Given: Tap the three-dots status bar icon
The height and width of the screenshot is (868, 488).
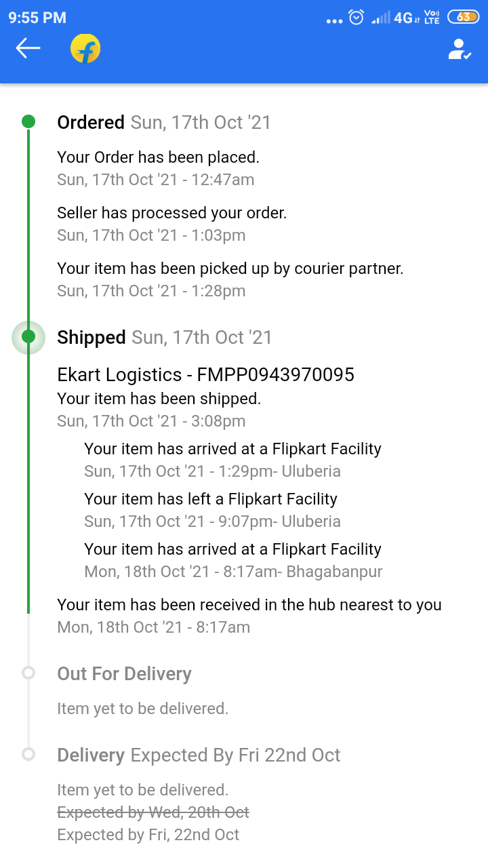Looking at the screenshot, I should tap(334, 20).
